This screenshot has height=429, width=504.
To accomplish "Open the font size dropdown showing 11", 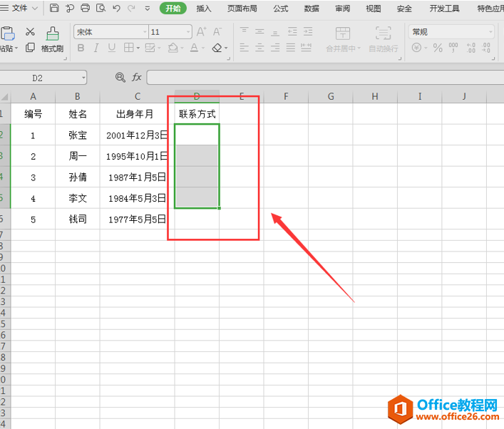I will tap(188, 32).
